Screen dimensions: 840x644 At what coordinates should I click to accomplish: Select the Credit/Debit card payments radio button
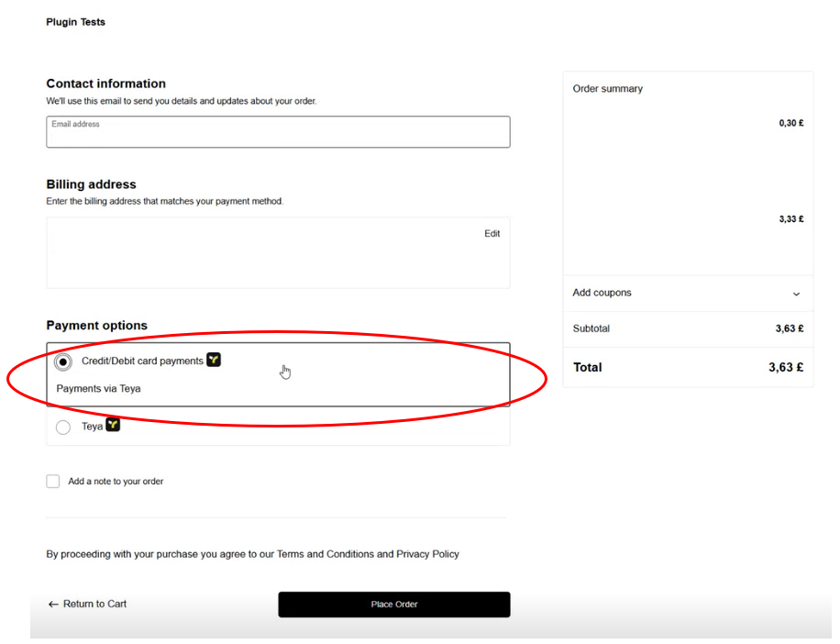(x=62, y=362)
